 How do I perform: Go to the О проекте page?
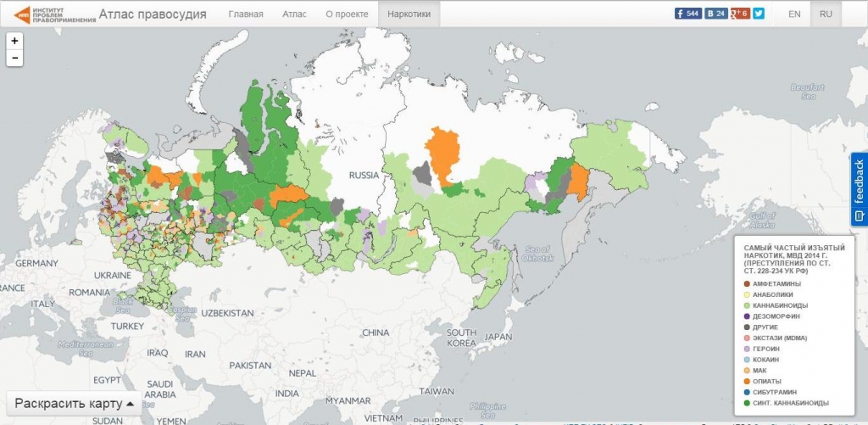347,14
